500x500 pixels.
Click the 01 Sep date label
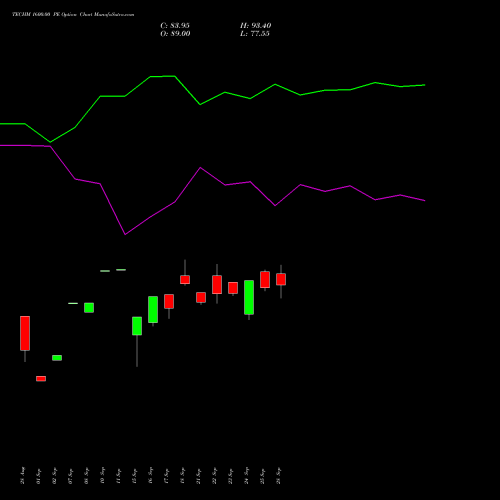coord(38,476)
